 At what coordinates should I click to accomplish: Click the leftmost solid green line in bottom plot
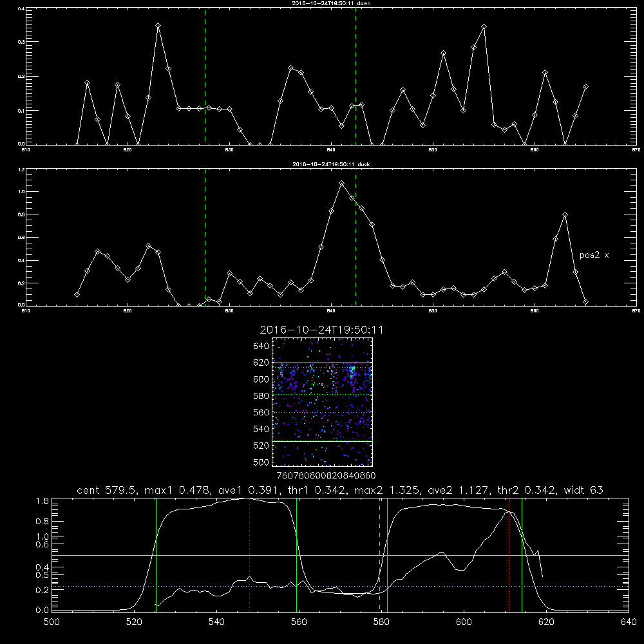[x=156, y=554]
